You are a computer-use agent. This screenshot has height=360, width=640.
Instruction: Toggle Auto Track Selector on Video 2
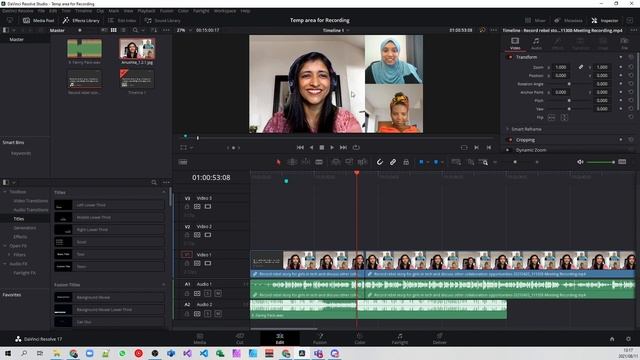point(197,235)
